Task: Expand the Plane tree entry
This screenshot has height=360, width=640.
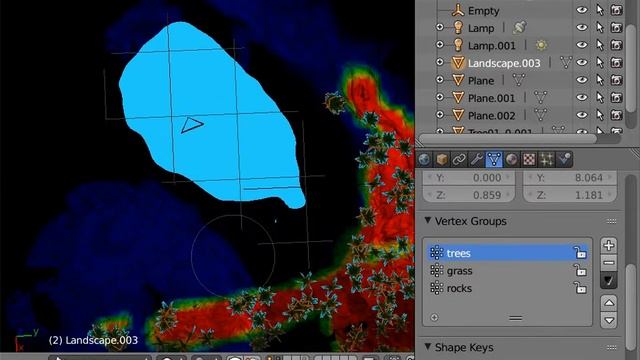Action: click(x=440, y=80)
